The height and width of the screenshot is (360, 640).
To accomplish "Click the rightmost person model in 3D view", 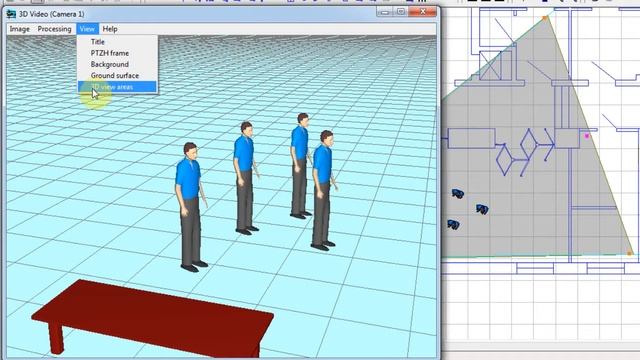I will coord(324,191).
